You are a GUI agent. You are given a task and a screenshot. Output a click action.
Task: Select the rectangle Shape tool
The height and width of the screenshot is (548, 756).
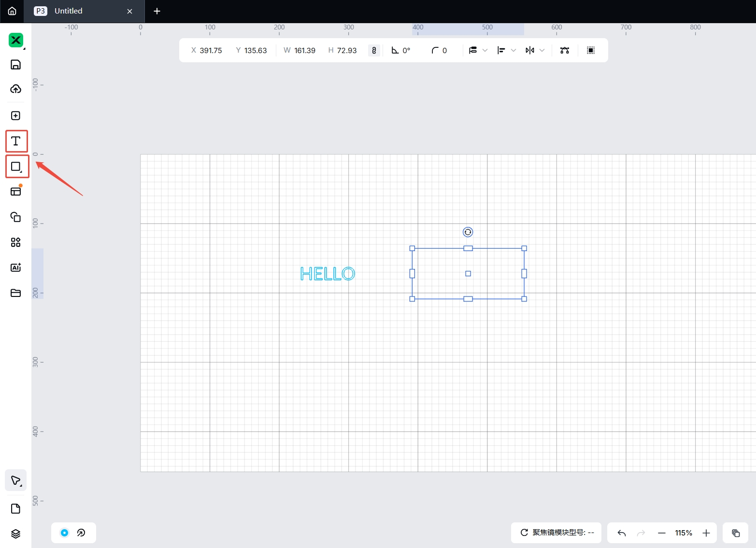16,167
